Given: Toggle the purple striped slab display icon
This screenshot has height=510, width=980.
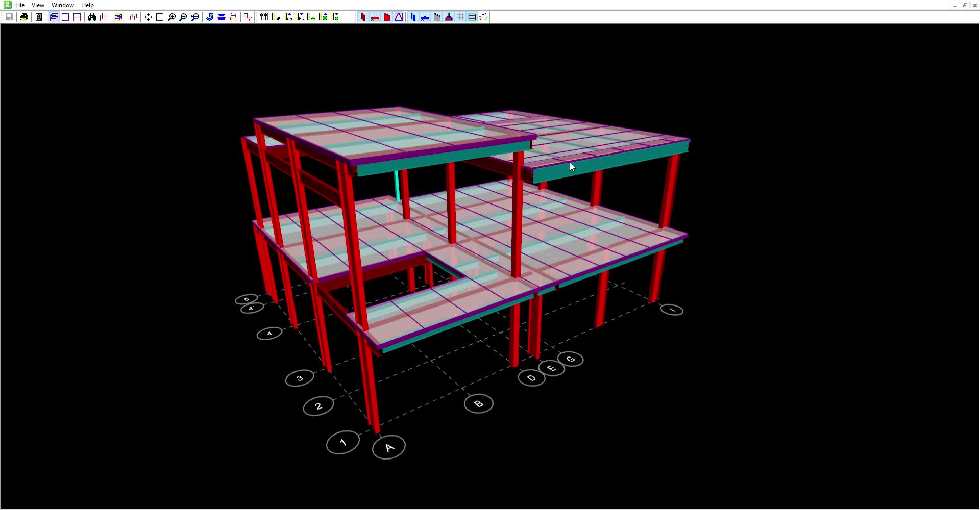Looking at the screenshot, I should pos(472,17).
